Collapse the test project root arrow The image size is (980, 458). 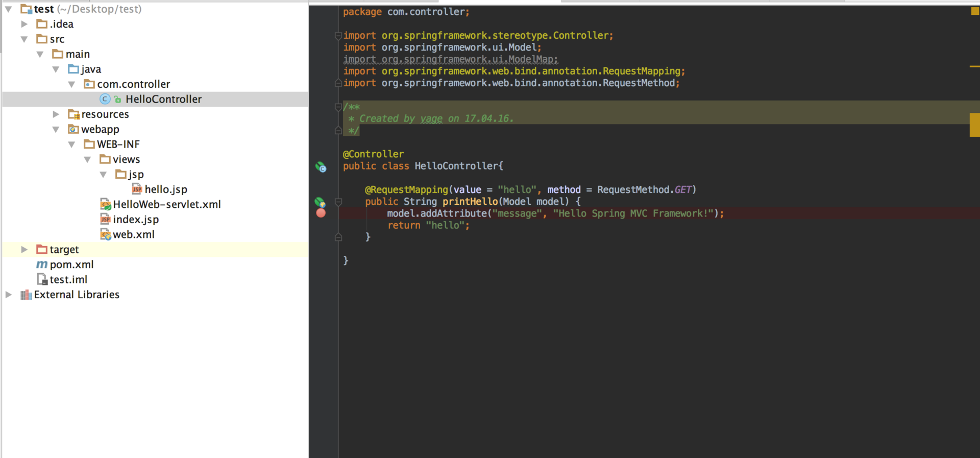[x=9, y=9]
